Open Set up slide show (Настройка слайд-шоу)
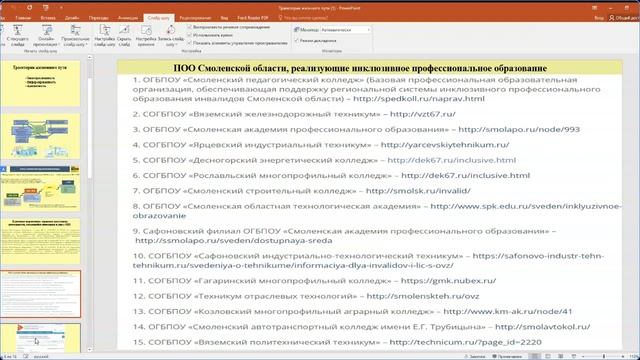640x360 pixels. pyautogui.click(x=104, y=35)
